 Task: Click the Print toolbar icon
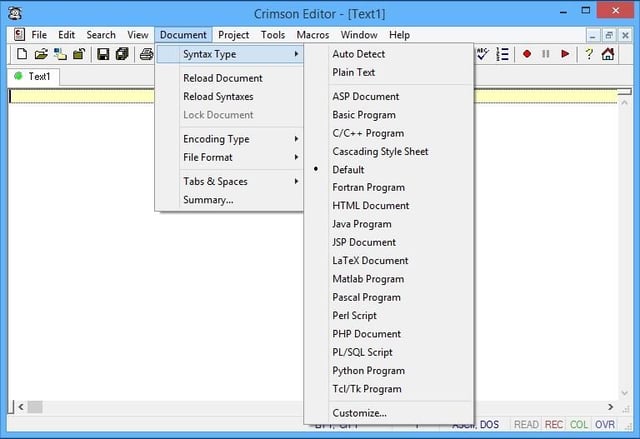click(146, 54)
